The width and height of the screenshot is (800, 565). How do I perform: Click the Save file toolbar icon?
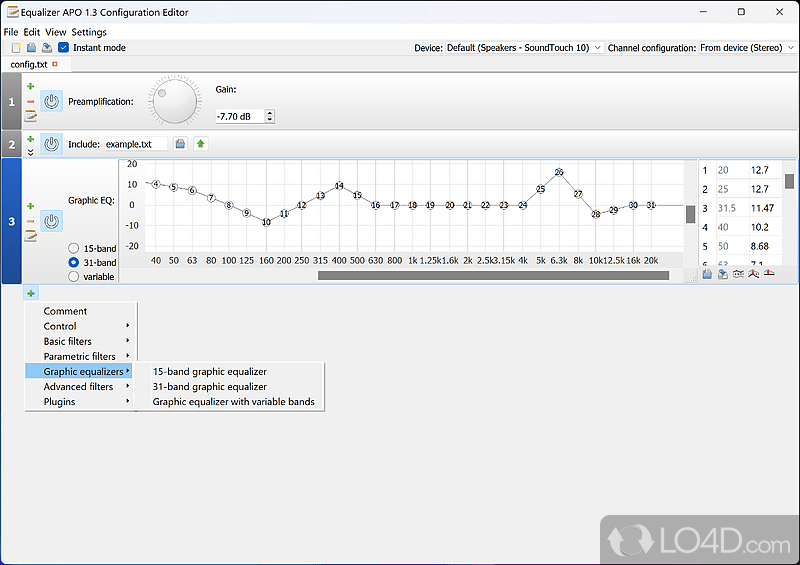pyautogui.click(x=47, y=47)
